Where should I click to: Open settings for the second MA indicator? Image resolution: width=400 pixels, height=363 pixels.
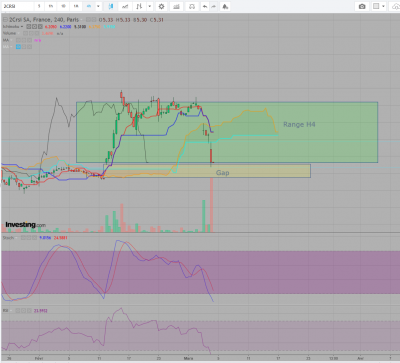click(24, 47)
